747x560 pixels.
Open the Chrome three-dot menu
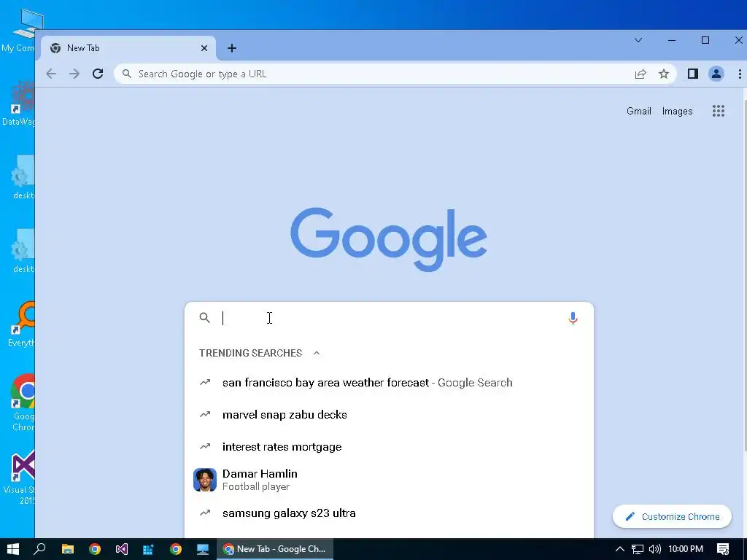tap(740, 74)
